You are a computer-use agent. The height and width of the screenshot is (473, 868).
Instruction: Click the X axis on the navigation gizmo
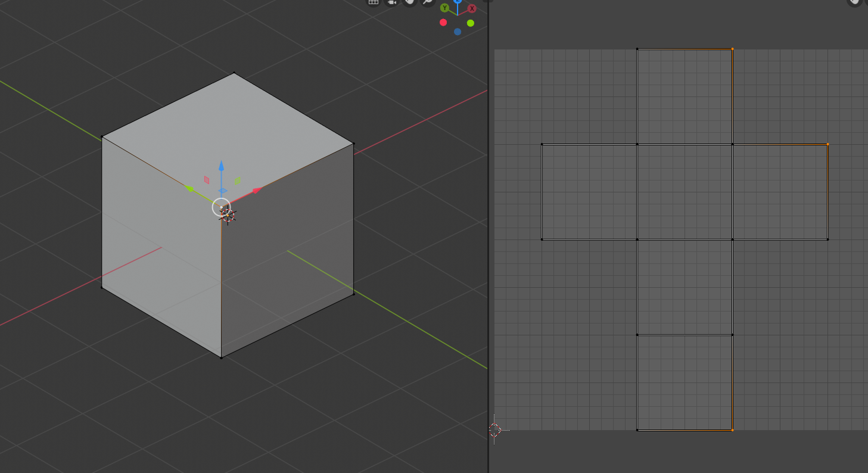pos(471,8)
